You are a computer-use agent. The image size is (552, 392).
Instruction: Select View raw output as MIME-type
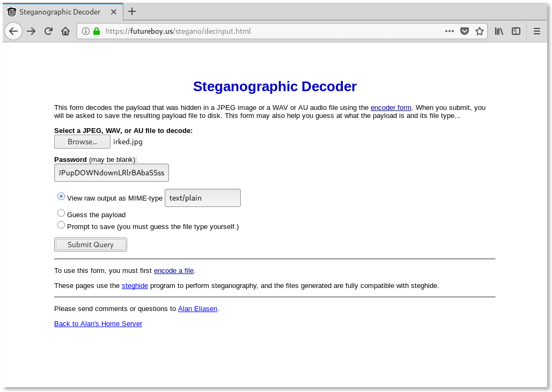[x=61, y=196]
